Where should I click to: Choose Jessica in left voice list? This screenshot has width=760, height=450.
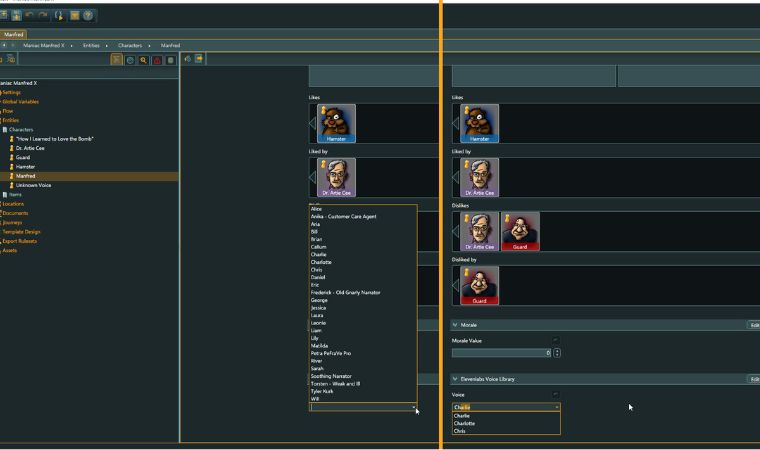click(318, 307)
